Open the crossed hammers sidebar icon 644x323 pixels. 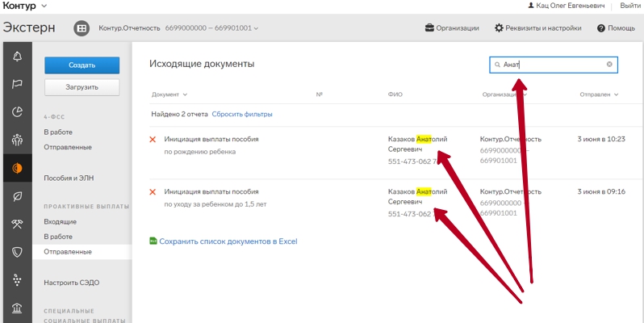17,224
